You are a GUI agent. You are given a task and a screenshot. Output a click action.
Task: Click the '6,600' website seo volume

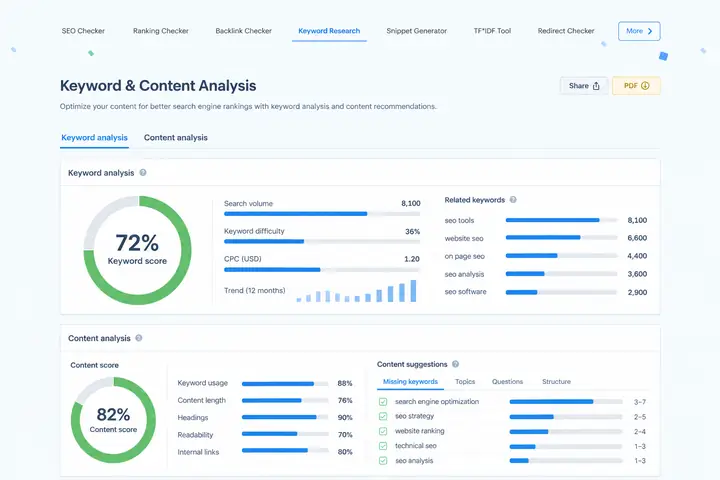[637, 238]
